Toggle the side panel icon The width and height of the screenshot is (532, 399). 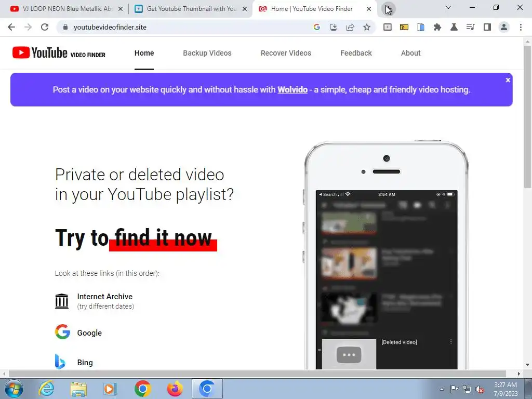487,27
